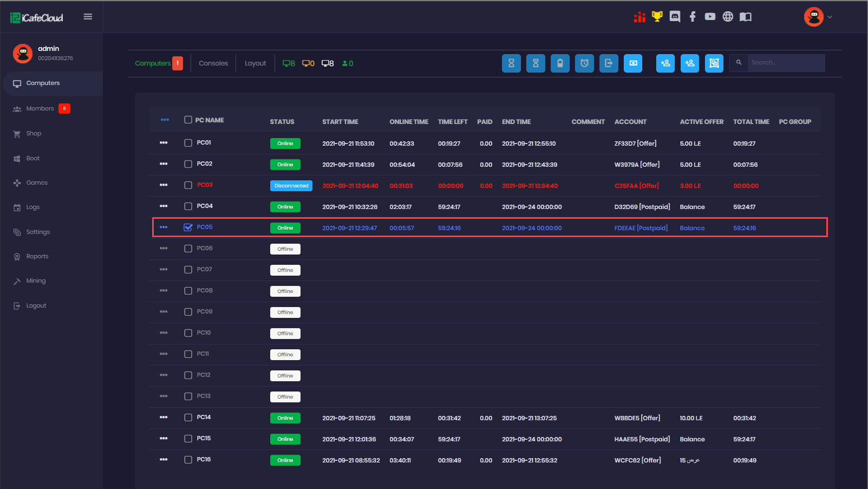The image size is (868, 489).
Task: Expand the admin avatar dropdown arrow
Action: tap(830, 17)
